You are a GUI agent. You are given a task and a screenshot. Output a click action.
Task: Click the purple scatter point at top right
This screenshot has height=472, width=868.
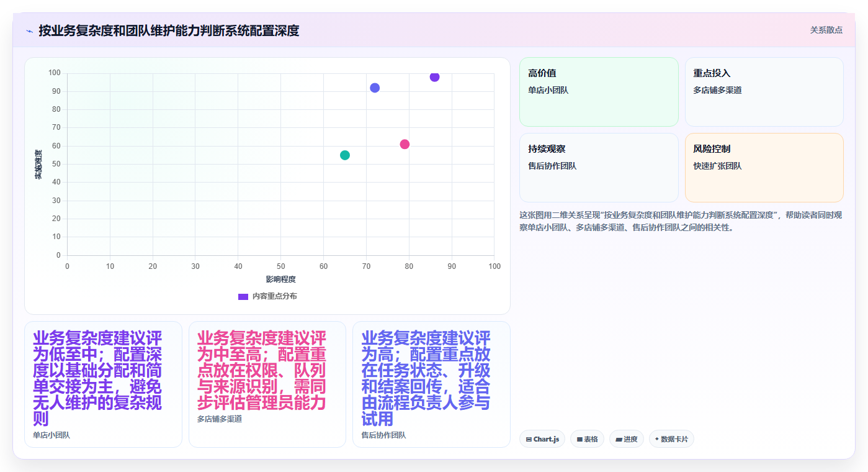coord(434,77)
